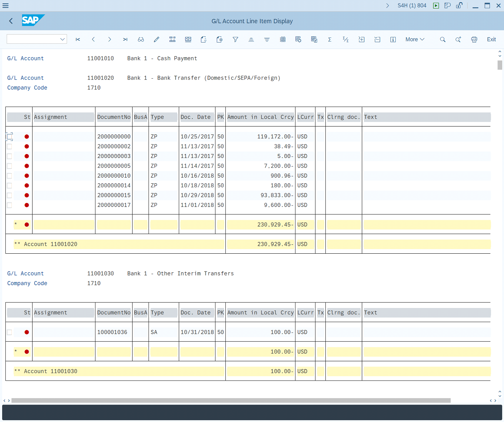Click the Sort Ascending icon
The width and height of the screenshot is (504, 422).
[251, 39]
